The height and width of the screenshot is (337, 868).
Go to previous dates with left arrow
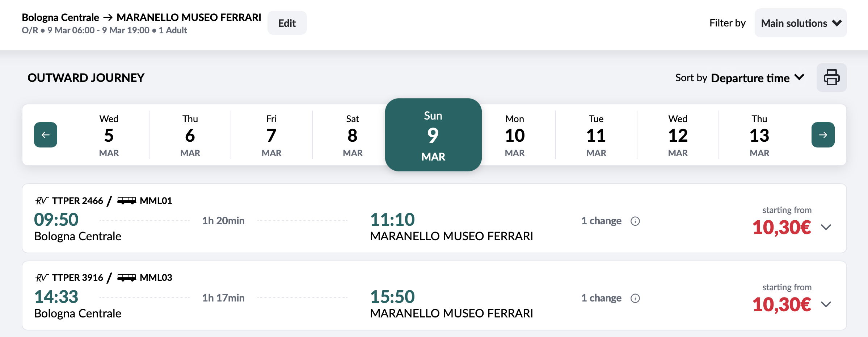pos(46,135)
